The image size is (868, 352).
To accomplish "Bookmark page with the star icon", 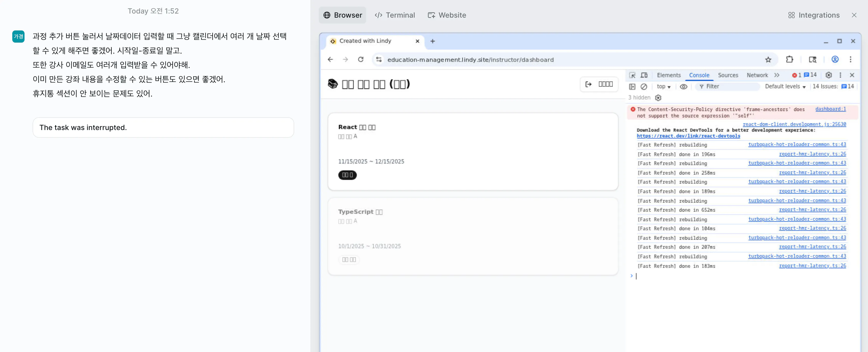I will pos(768,60).
